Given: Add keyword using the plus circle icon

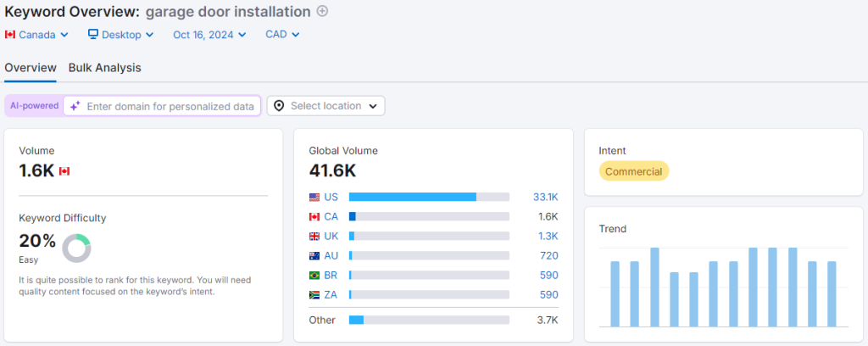Looking at the screenshot, I should pyautogui.click(x=322, y=11).
